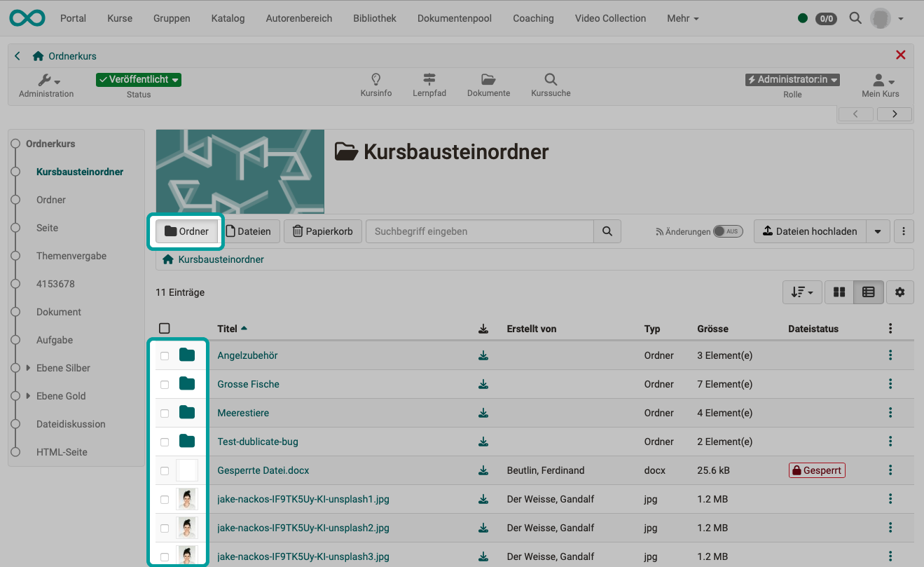This screenshot has height=567, width=924.
Task: Enable the Änderungen switch
Action: (727, 231)
